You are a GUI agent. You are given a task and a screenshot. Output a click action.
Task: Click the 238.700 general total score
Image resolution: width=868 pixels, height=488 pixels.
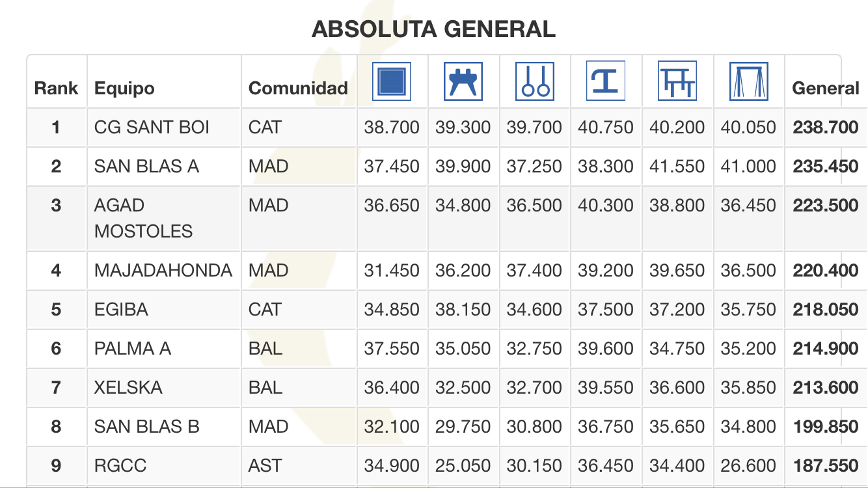point(825,128)
